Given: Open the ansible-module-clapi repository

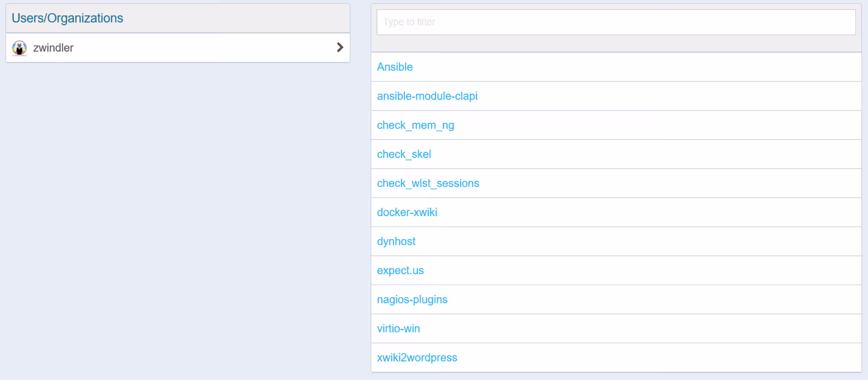Looking at the screenshot, I should 427,96.
